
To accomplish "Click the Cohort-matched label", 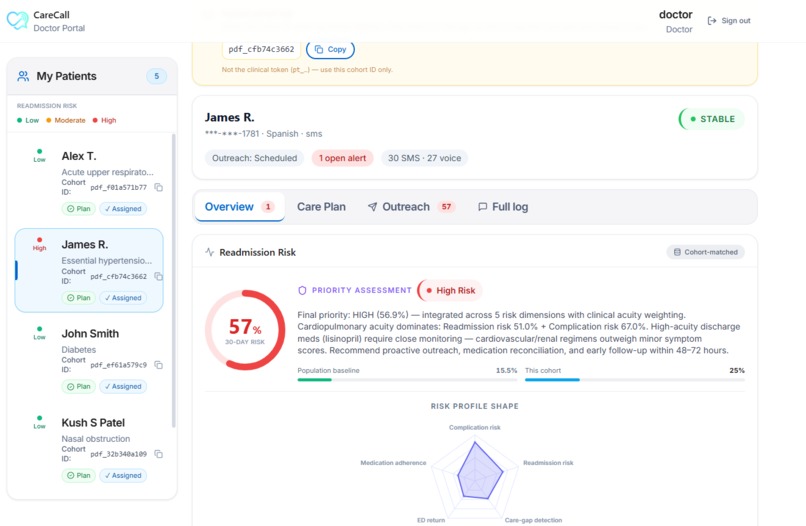I will click(706, 252).
